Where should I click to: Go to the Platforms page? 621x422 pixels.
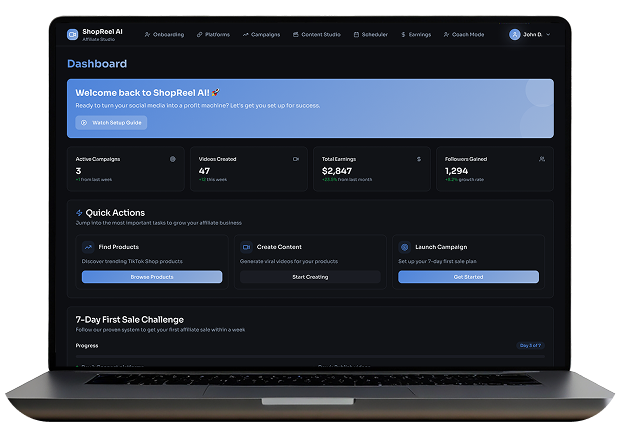(x=213, y=34)
